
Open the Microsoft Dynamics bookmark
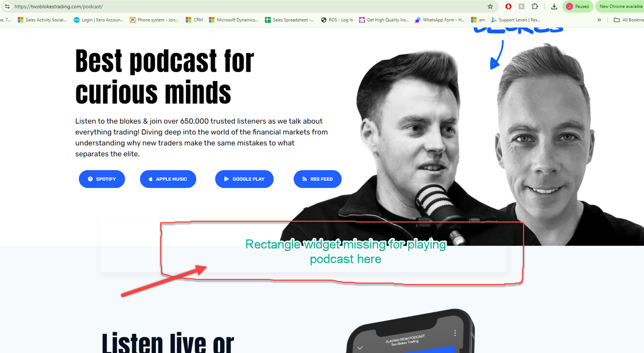(x=234, y=20)
